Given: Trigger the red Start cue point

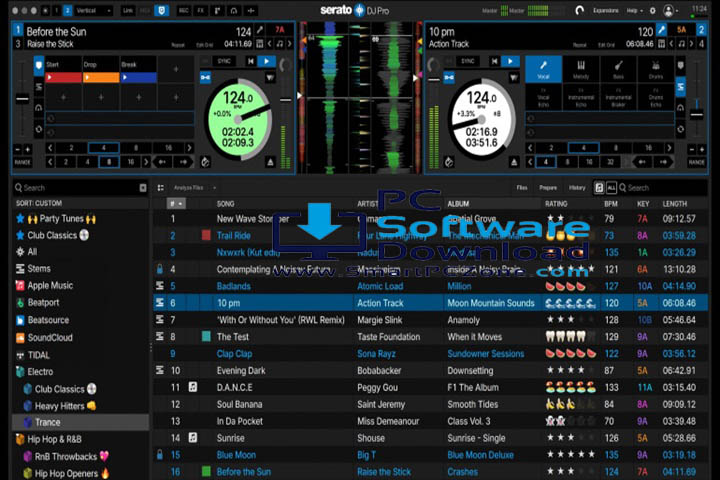Looking at the screenshot, I should click(x=63, y=78).
